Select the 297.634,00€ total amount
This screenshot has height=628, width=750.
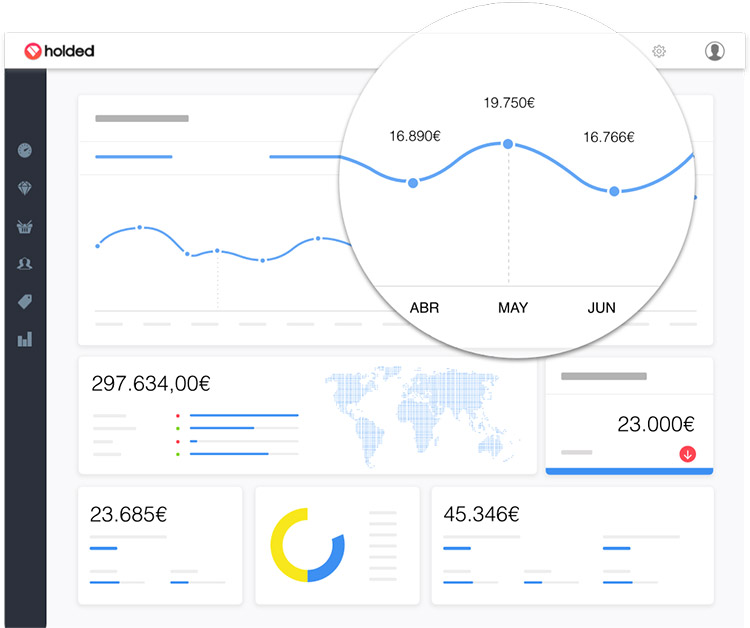[x=151, y=384]
